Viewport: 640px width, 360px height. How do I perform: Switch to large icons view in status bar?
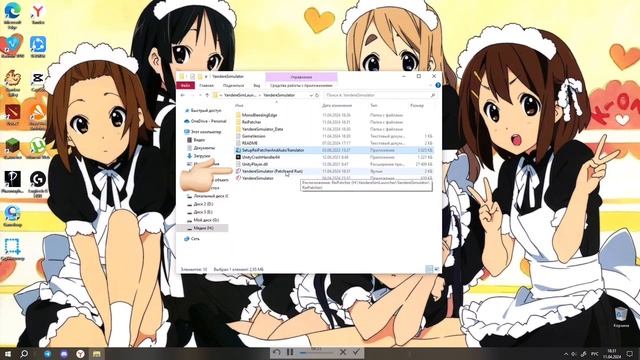(x=436, y=269)
